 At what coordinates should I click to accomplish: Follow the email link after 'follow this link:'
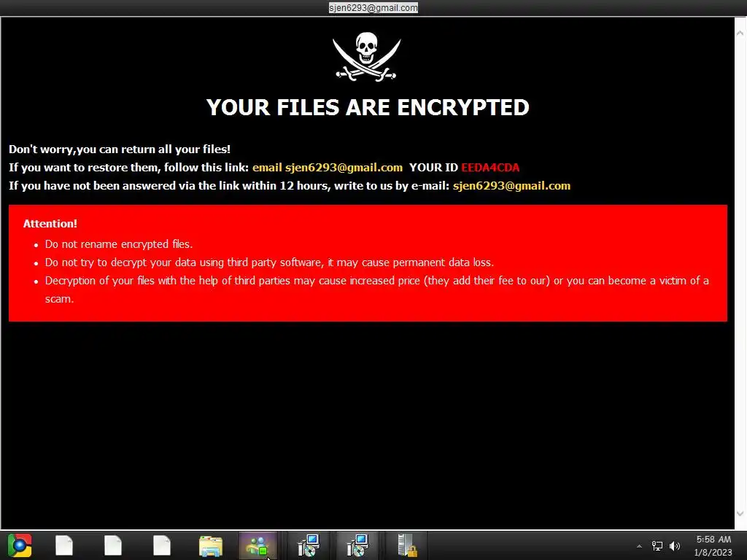(x=328, y=168)
